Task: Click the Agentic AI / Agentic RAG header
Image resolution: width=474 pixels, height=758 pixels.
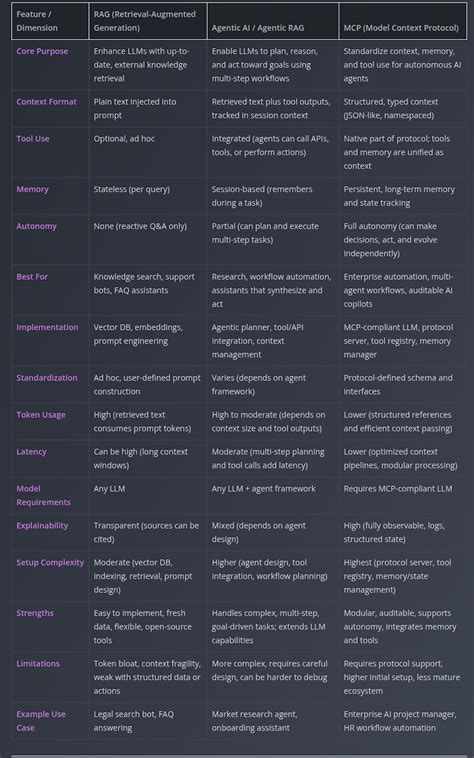Action: pyautogui.click(x=258, y=28)
